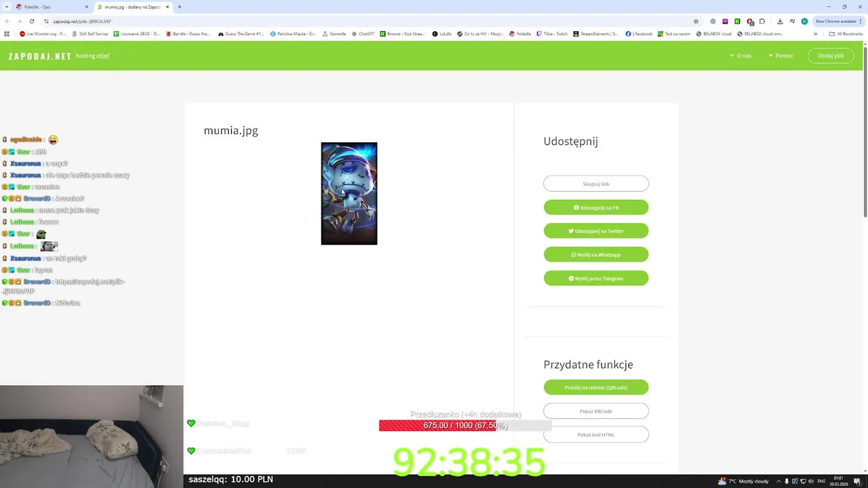Open the new tab plus button

point(179,7)
